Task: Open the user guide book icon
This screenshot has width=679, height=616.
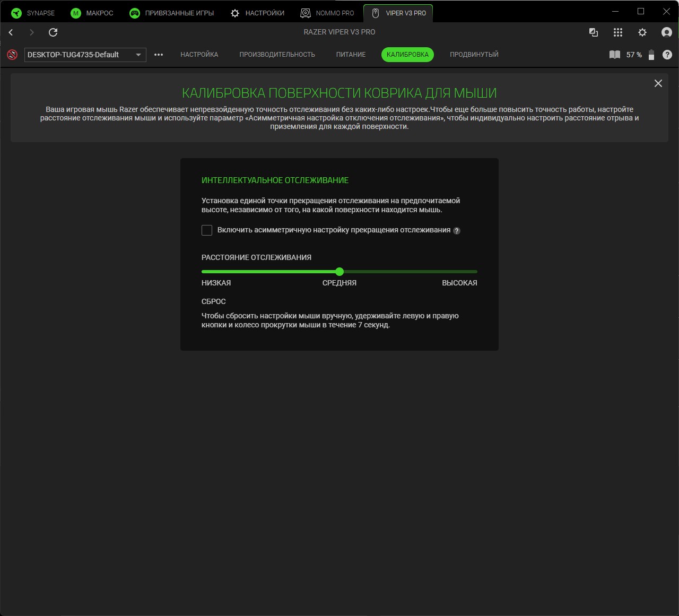Action: coord(615,55)
